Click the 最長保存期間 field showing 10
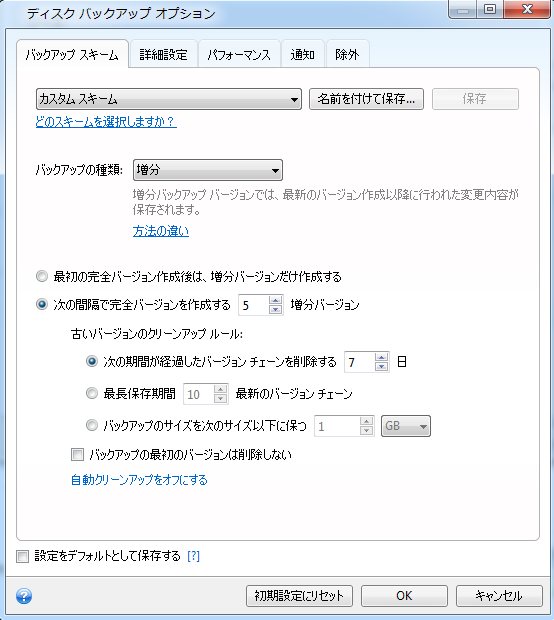Viewport: 554px width, 620px height. coord(199,394)
